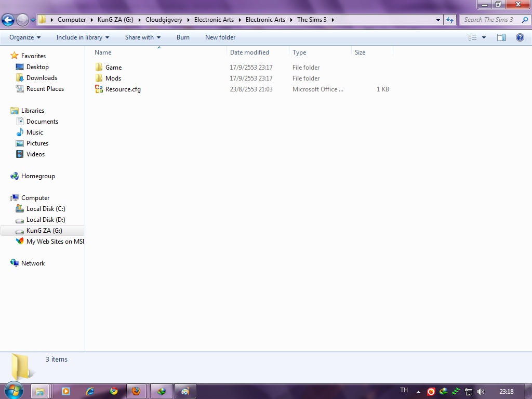Sort by Date modified column

249,52
